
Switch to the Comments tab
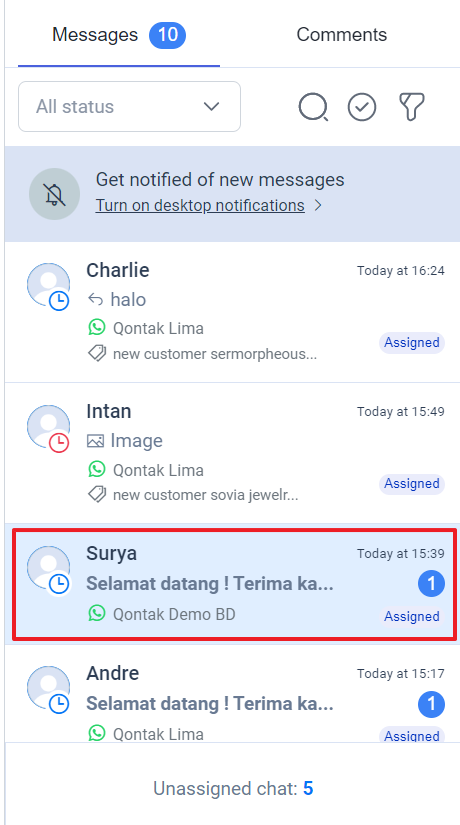click(x=342, y=35)
